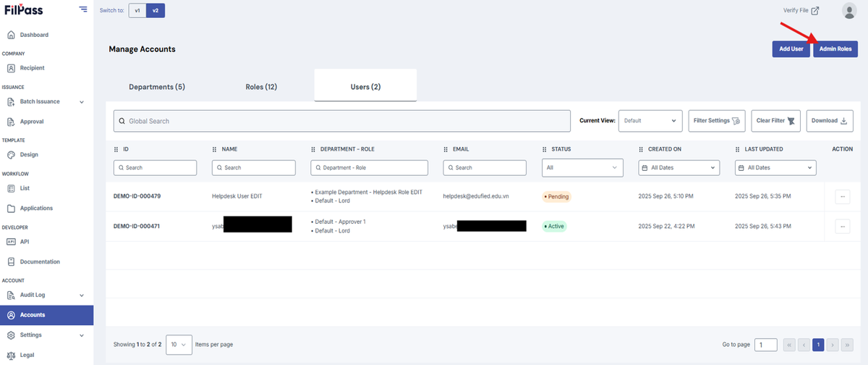
Task: Open Filter Settings
Action: pos(716,121)
